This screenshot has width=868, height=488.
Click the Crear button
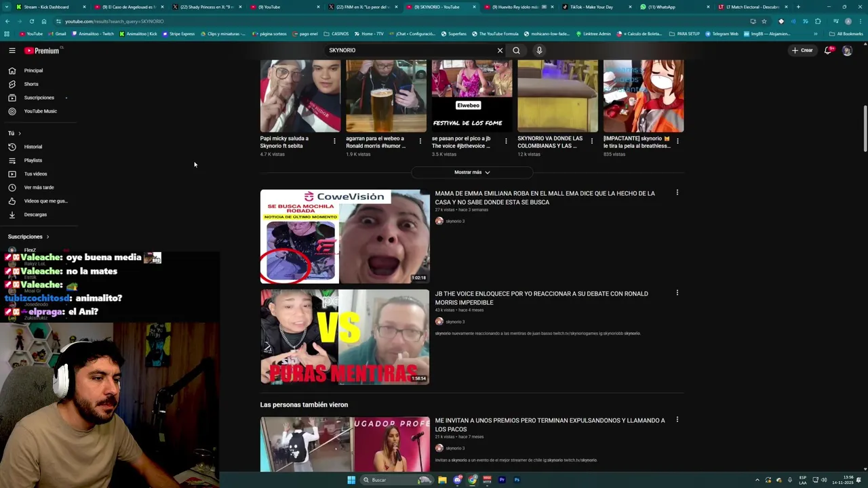click(x=802, y=50)
